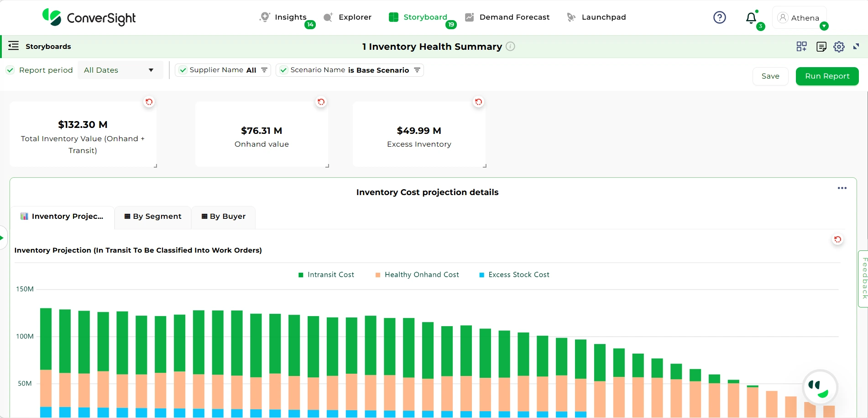Click the Run Report button

point(827,76)
